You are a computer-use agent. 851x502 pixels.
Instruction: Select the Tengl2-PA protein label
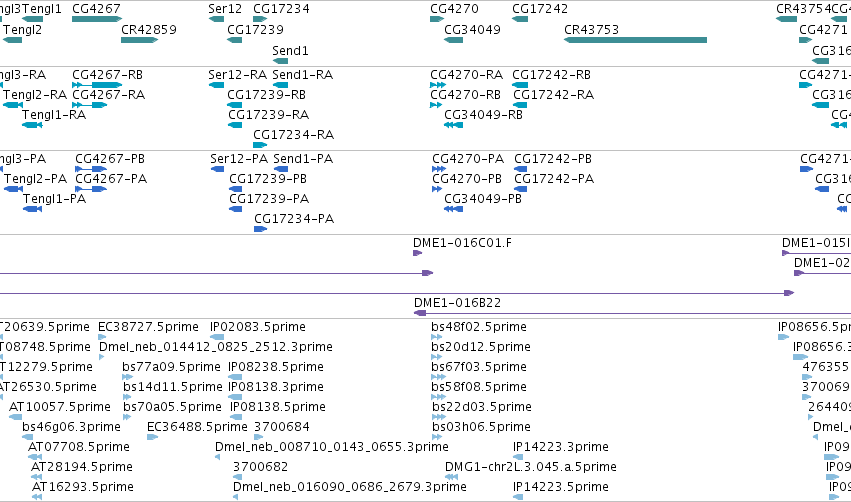coord(35,179)
